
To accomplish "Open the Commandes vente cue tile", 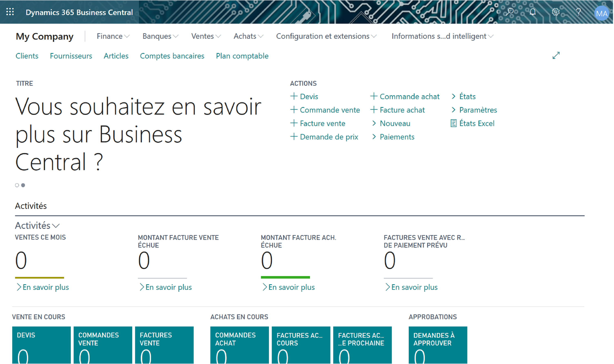I will click(103, 345).
